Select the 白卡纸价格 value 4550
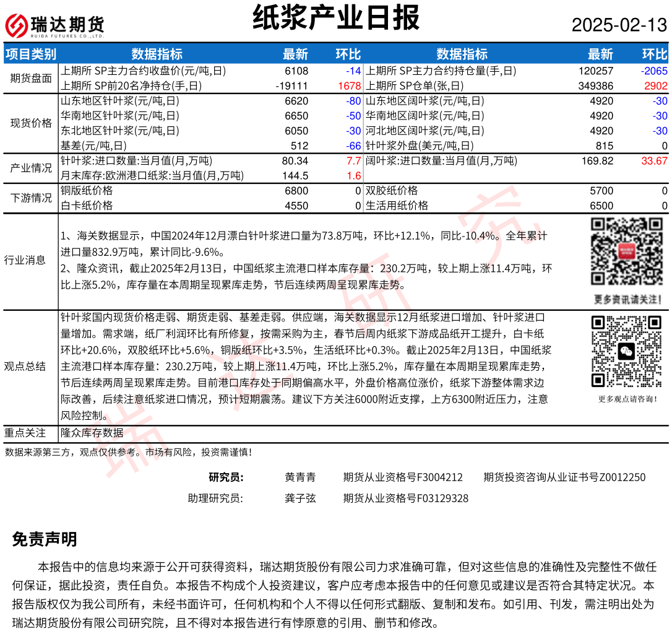The width and height of the screenshot is (672, 631). (x=296, y=206)
